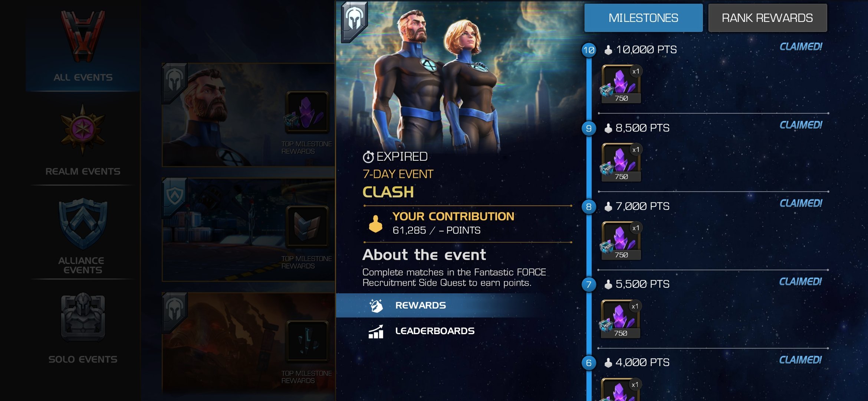Screen dimensions: 868x401
Task: Select the Mister Fantastic event card
Action: tap(248, 115)
